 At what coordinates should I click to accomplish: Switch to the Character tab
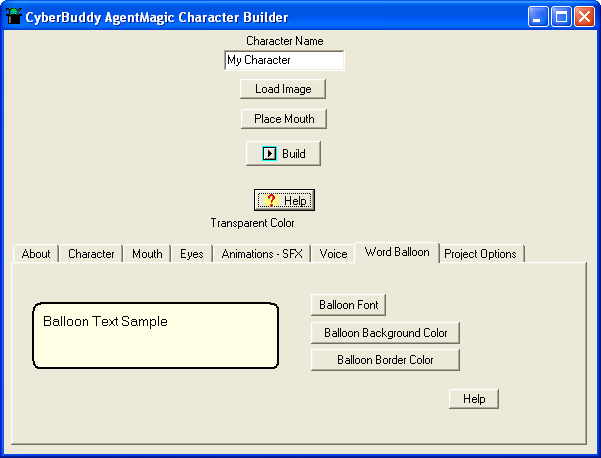click(91, 254)
